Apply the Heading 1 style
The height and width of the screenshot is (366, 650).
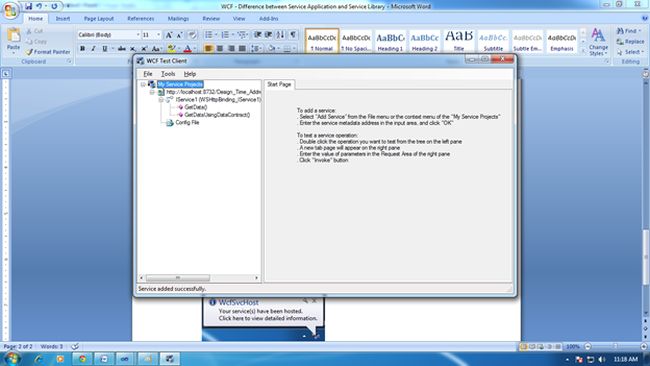click(x=390, y=41)
